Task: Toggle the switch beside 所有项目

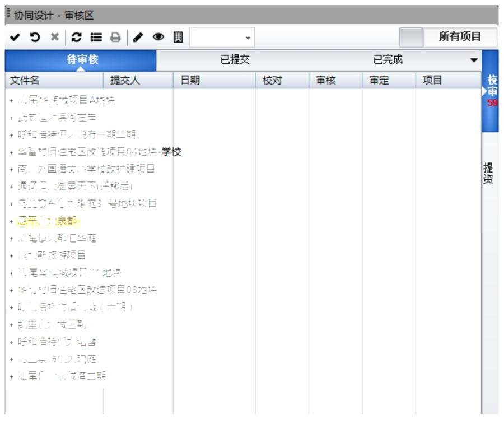Action: pyautogui.click(x=411, y=37)
